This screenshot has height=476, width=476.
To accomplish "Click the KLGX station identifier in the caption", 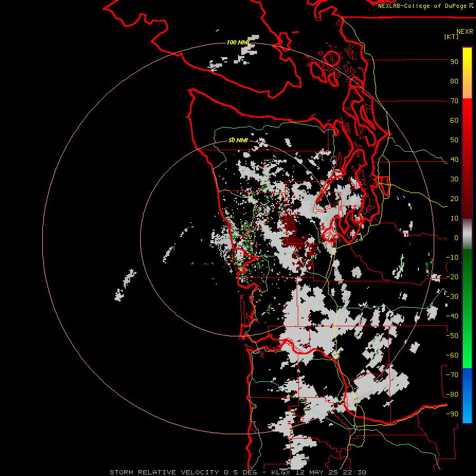I will click(x=282, y=472).
